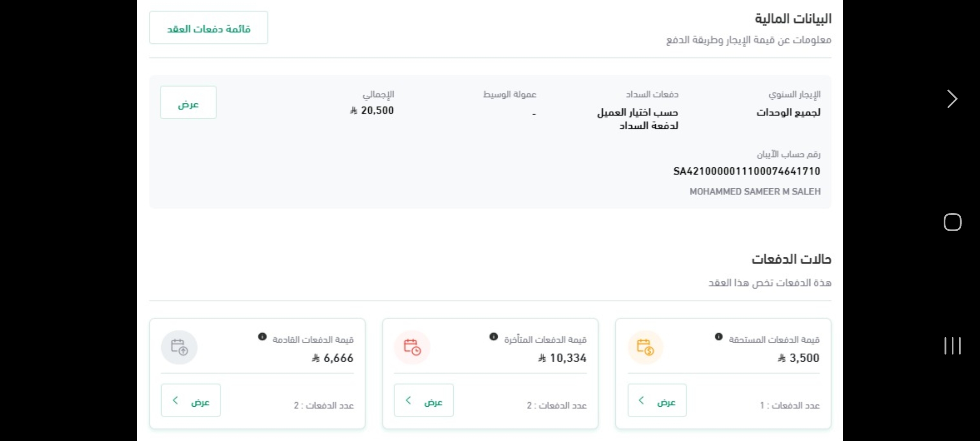Viewport: 980px width, 441px height.
Task: Open عرض for upcoming payments card
Action: coord(191,401)
